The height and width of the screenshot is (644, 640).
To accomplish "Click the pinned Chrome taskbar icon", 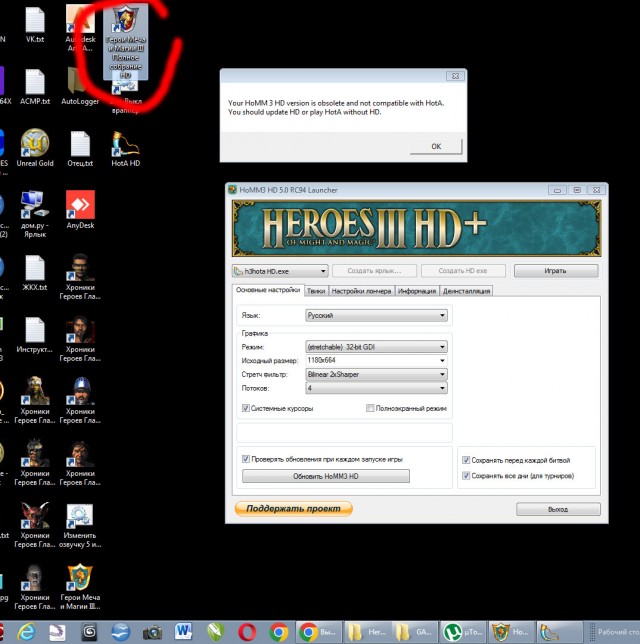I will coord(279,632).
